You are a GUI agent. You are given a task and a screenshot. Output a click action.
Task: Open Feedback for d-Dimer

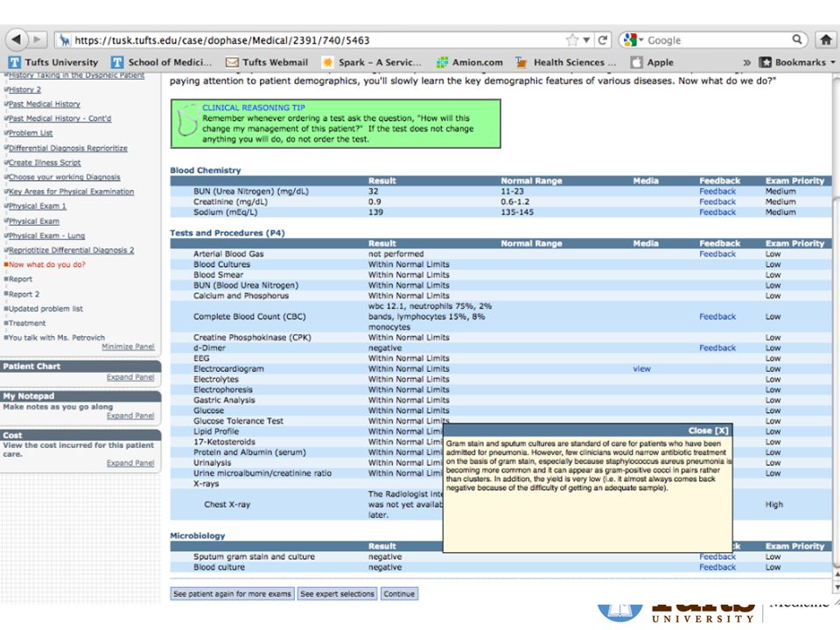[717, 347]
